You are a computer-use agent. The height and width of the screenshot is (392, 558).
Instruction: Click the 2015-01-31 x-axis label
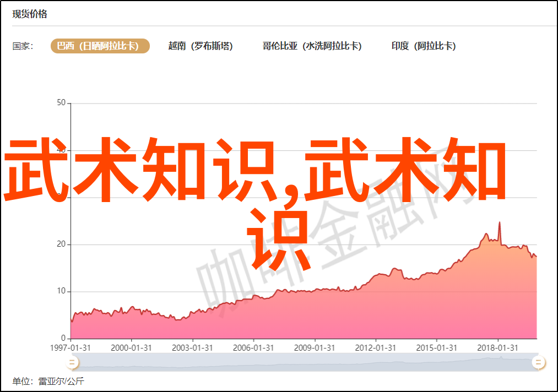click(436, 348)
